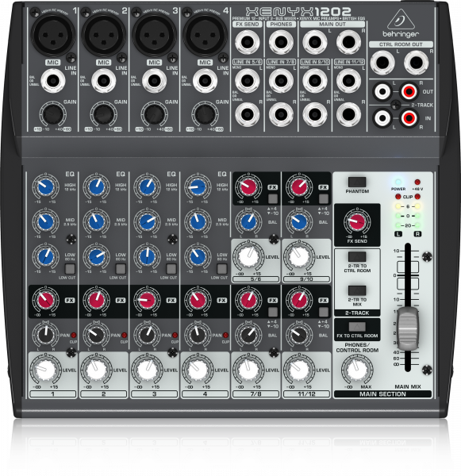Click the red 2-TRACK OUT right RCA jack
Image resolution: width=461 pixels, height=476 pixels.
tap(409, 91)
